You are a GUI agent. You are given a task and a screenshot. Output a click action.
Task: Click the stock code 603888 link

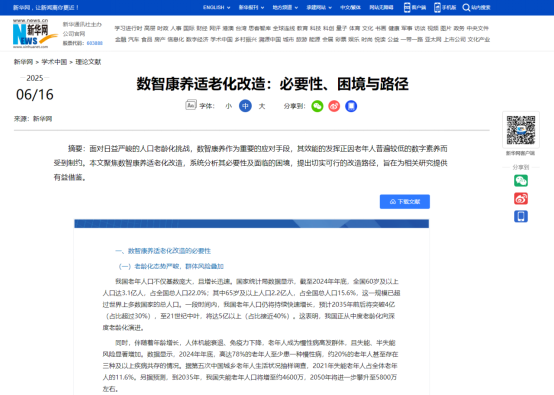tap(95, 43)
